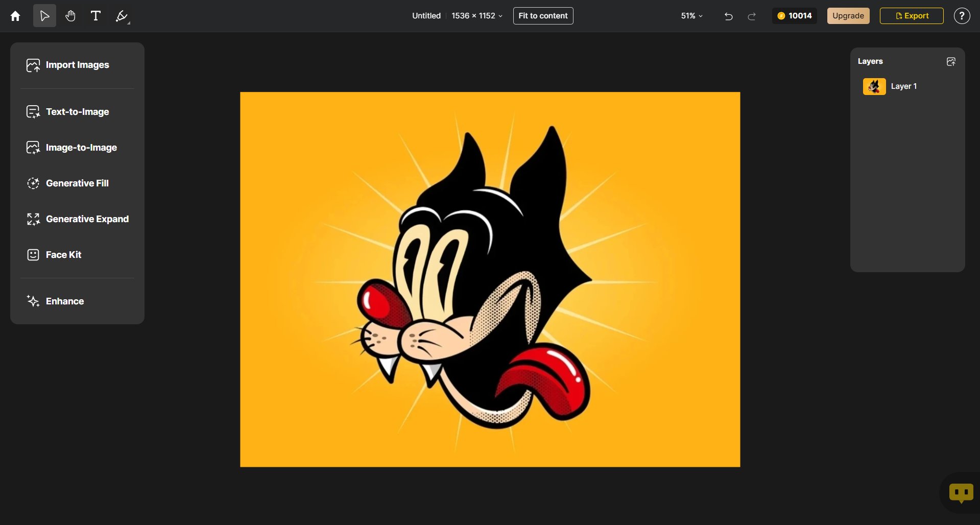This screenshot has width=980, height=525.
Task: Select the brush paint tool
Action: pyautogui.click(x=122, y=16)
